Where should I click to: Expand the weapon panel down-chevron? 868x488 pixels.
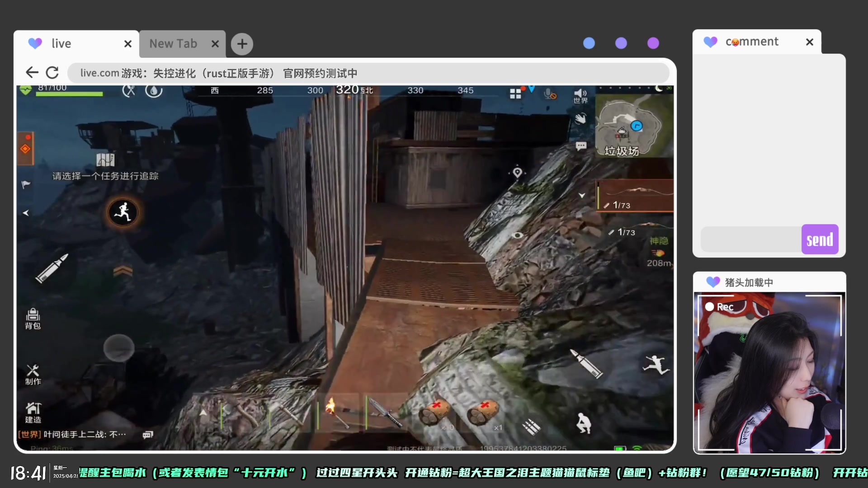(x=582, y=195)
